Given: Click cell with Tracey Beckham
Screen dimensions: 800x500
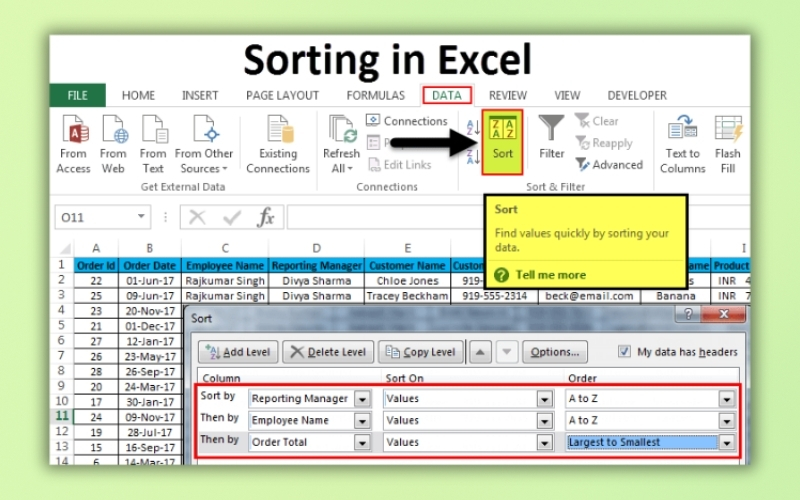Looking at the screenshot, I should [407, 296].
